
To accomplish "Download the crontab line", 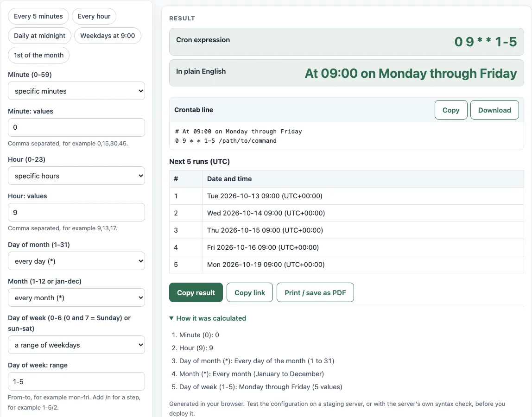I will click(494, 110).
